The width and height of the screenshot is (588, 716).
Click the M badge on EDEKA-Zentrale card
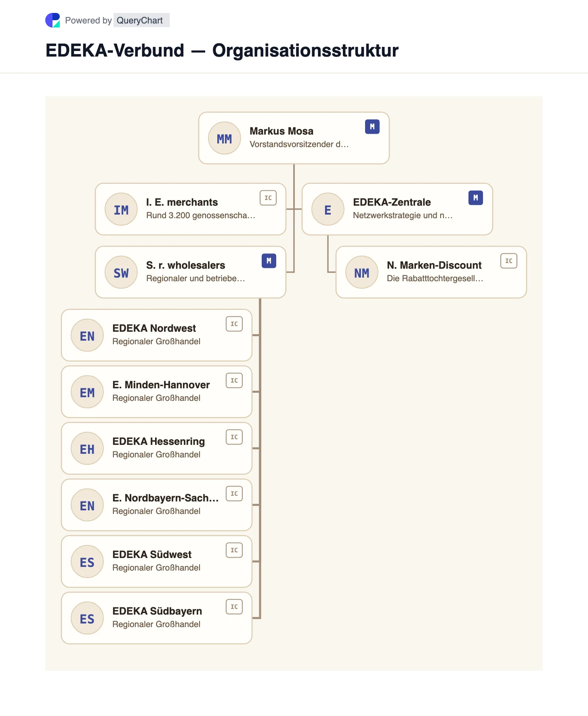click(476, 198)
